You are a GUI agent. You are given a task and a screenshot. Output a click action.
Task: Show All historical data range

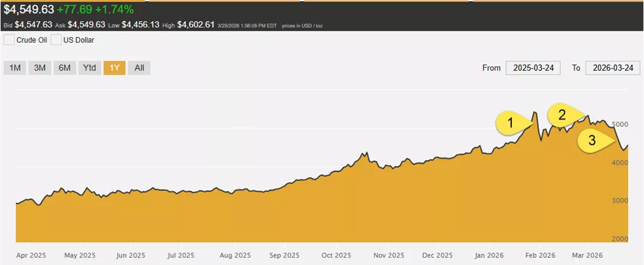[x=139, y=68]
